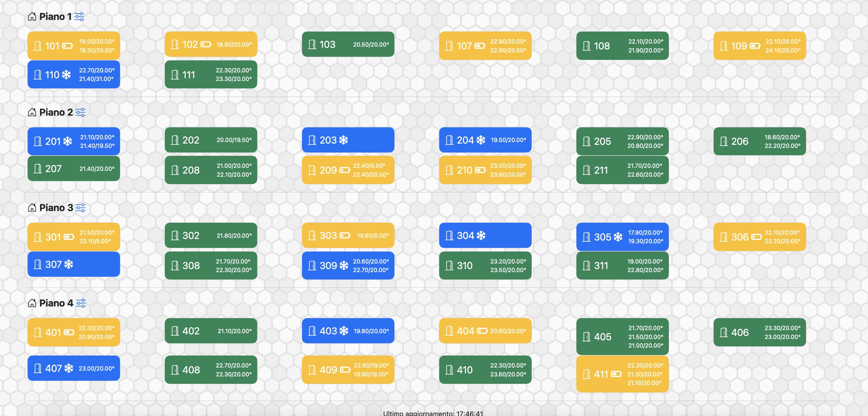Click the battery icon on room 411
Screen dimensions: 868x416
[x=616, y=374]
